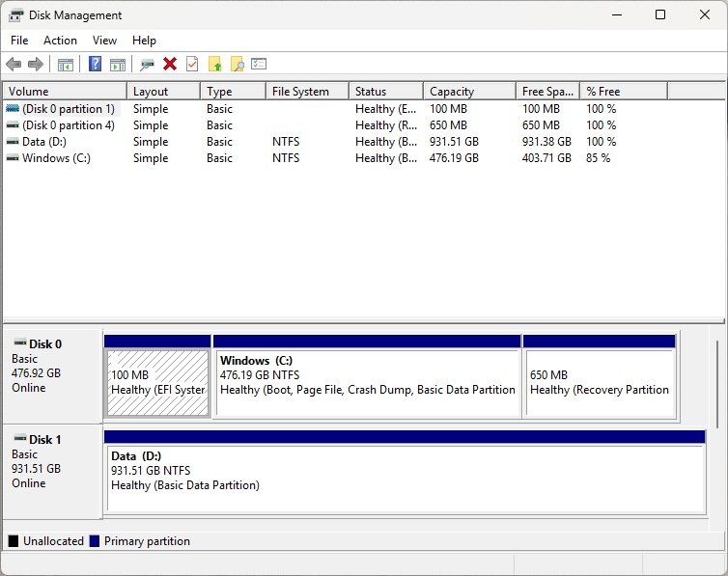Click the drive icon beside Windows (C:) row
The image size is (728, 576).
pyautogui.click(x=13, y=158)
